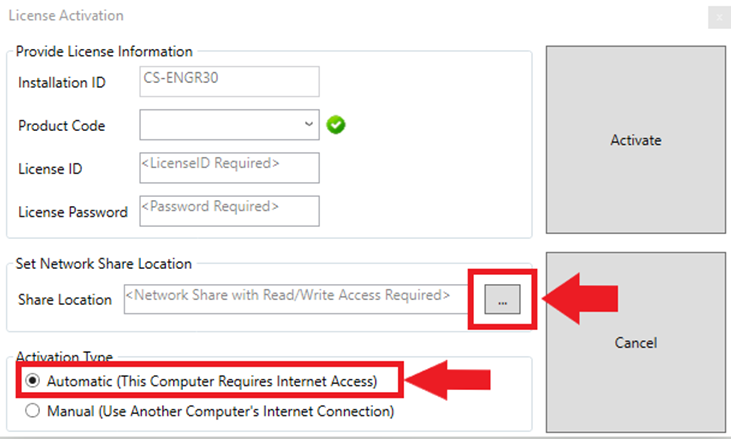Expand the Product Code dropdown arrow
Image resolution: width=731 pixels, height=439 pixels.
point(307,125)
